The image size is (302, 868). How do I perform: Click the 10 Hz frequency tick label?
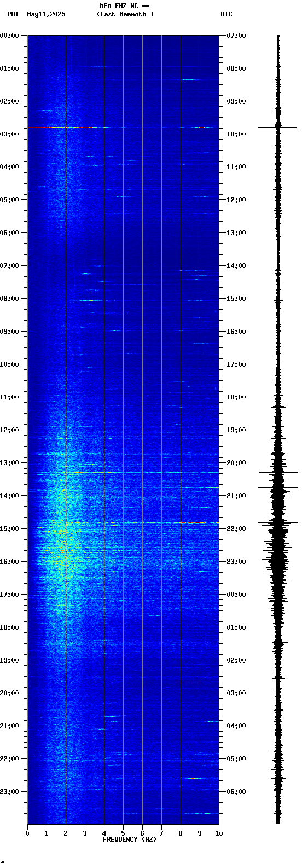219,833
